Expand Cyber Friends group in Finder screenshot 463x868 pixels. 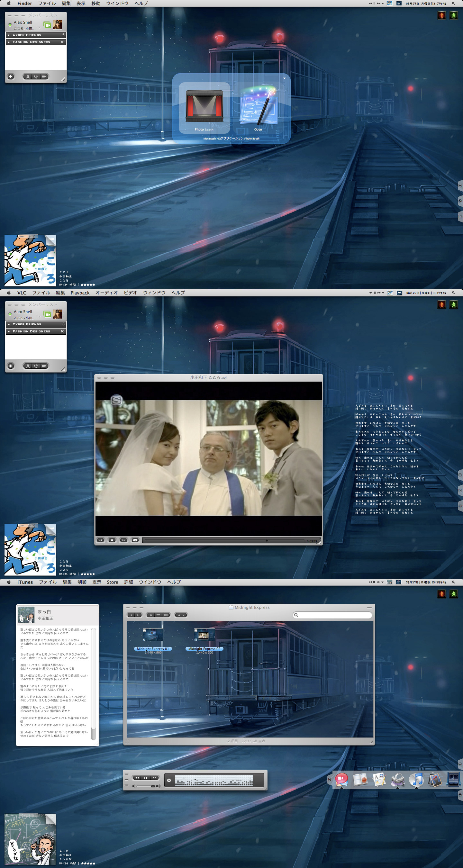(9, 35)
